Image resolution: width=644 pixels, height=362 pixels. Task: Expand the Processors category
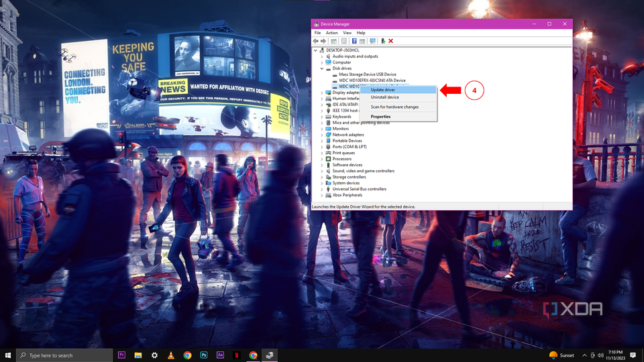(322, 159)
